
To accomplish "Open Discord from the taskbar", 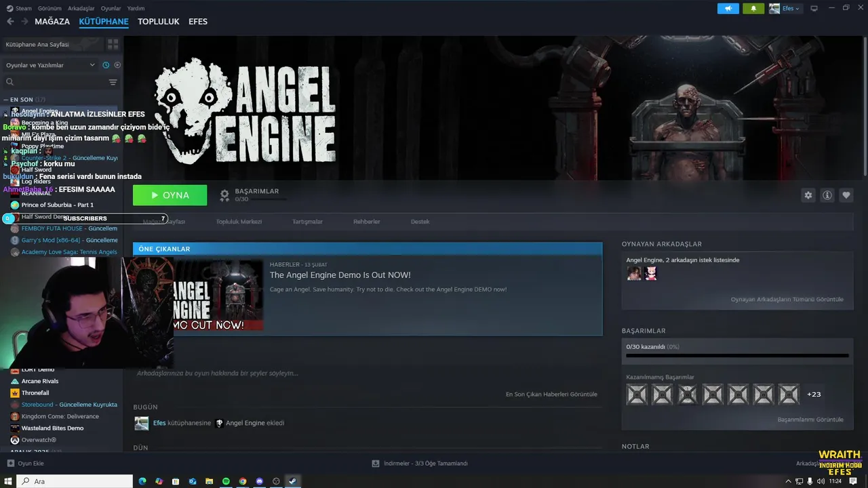I will pos(260,481).
